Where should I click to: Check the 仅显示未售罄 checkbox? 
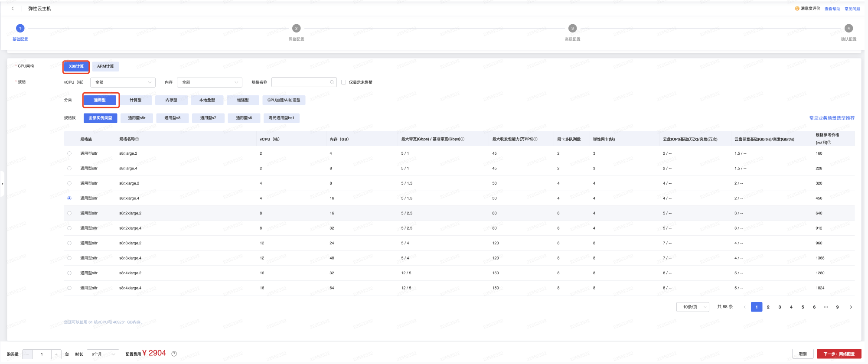click(343, 82)
